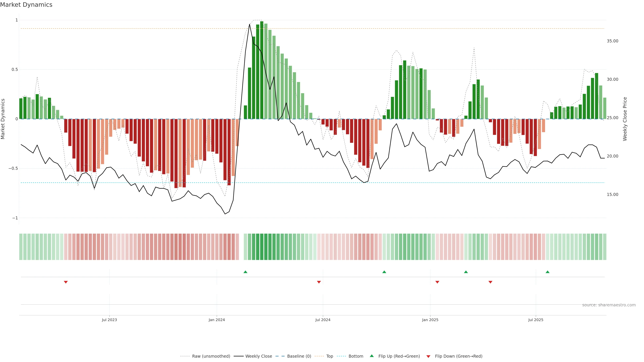Click the green Flip Up marker between Jul 2024 and Jan 2025
Viewport: 644px width, 362px height.
[x=384, y=272]
